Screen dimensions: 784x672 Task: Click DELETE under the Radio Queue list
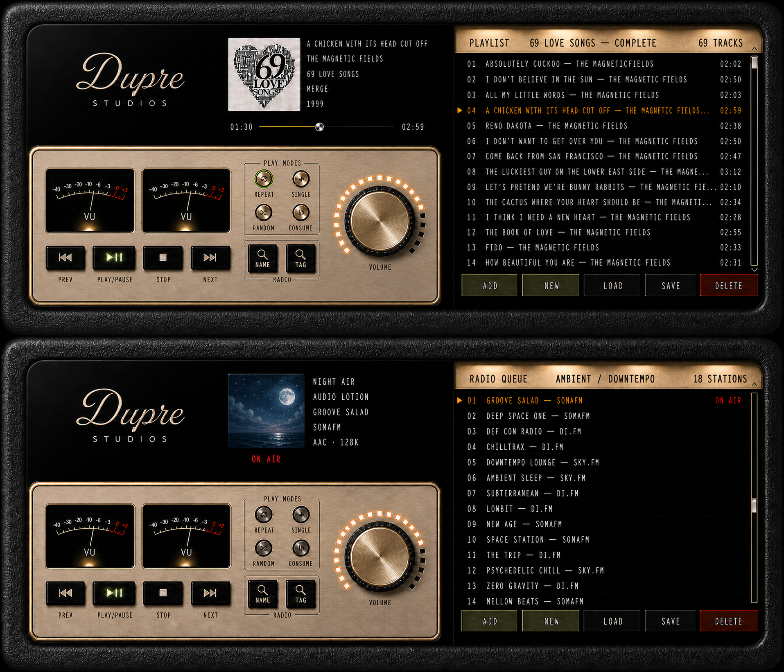pos(729,621)
